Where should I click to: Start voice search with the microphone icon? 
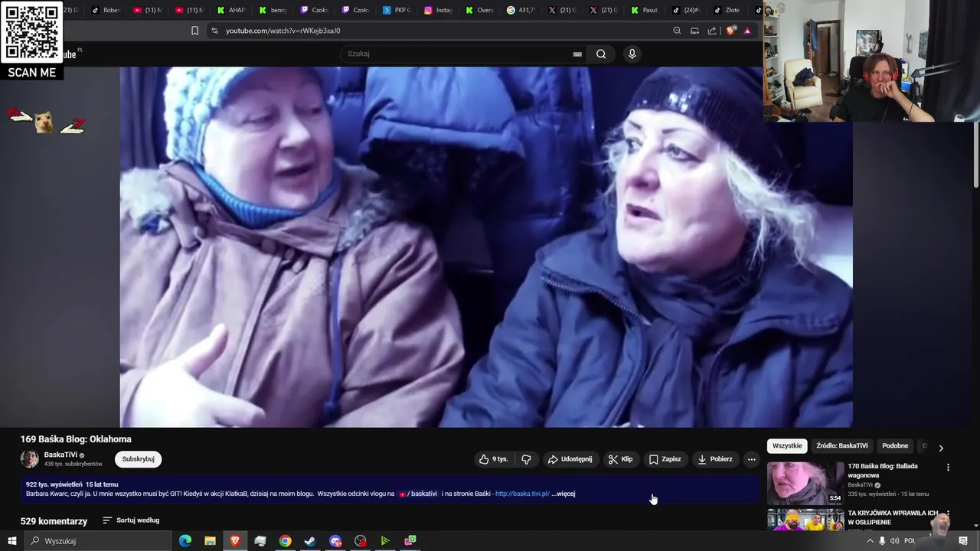tap(632, 54)
